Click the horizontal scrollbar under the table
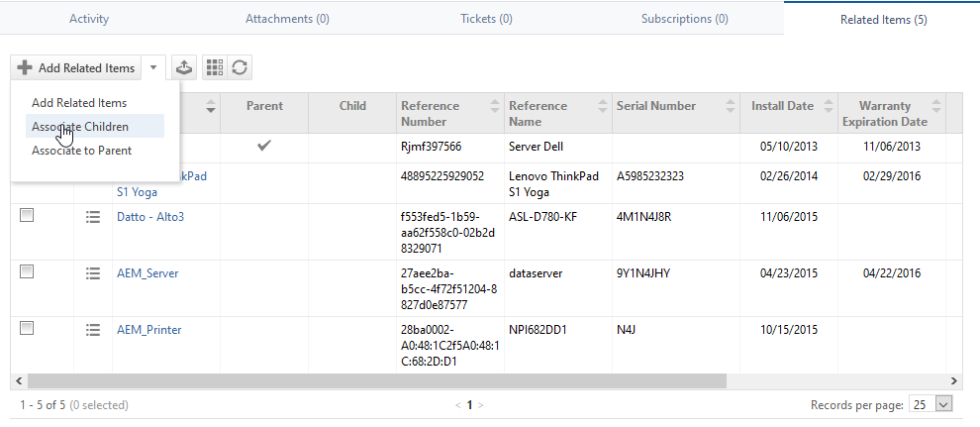 pyautogui.click(x=376, y=380)
